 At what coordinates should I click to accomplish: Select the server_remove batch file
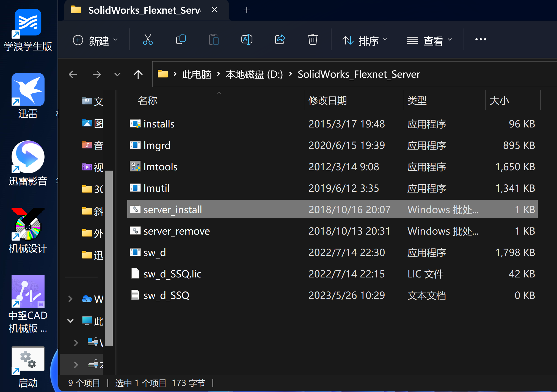(x=332, y=231)
